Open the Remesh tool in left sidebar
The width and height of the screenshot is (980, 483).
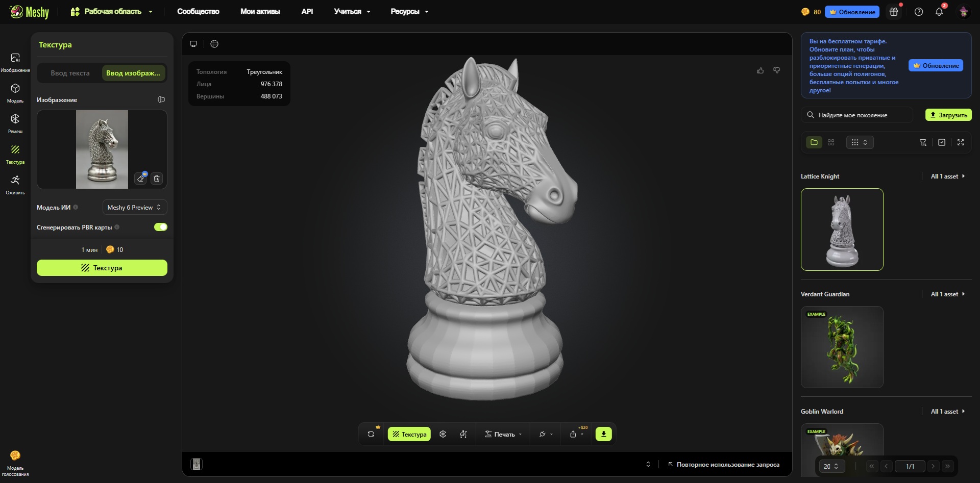pos(15,123)
